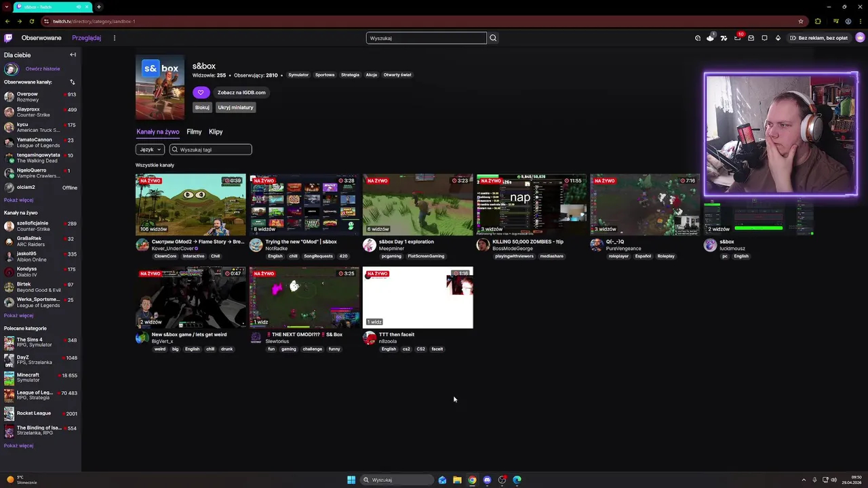Switch to Kanały na żywo tab
Screen dimensions: 868x488
(158, 131)
